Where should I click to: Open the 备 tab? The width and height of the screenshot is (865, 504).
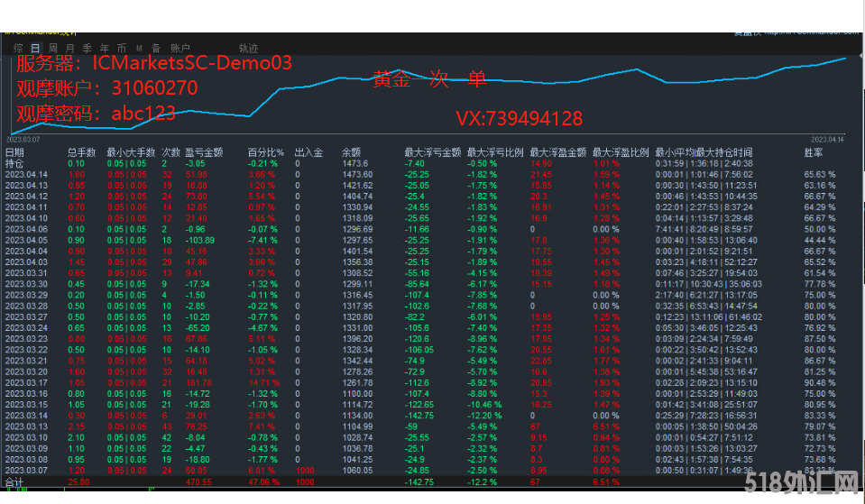point(156,48)
